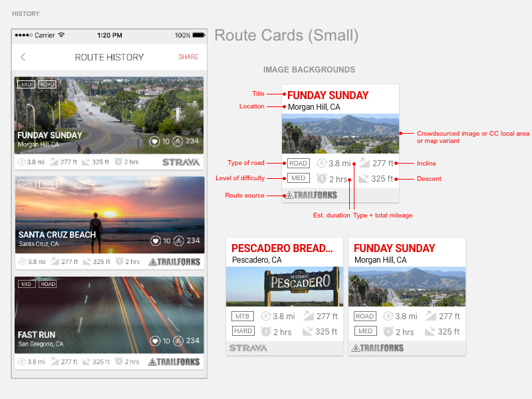Tap the incline icon beside 277 ft under Funday Sunday history
This screenshot has width=532, height=399.
[x=55, y=162]
